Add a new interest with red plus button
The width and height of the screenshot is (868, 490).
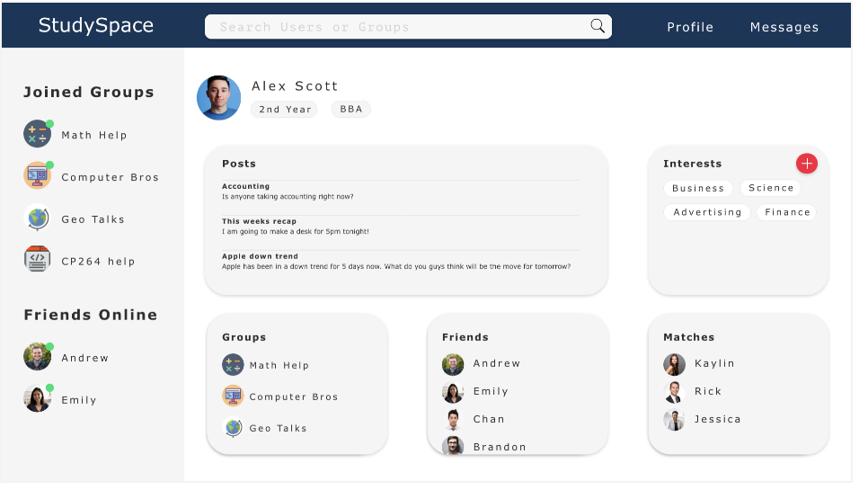coord(806,164)
